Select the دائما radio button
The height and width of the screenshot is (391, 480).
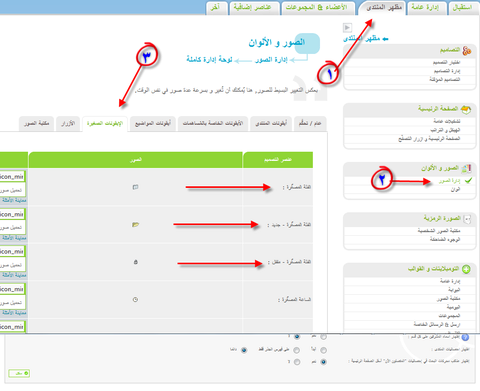point(244,350)
